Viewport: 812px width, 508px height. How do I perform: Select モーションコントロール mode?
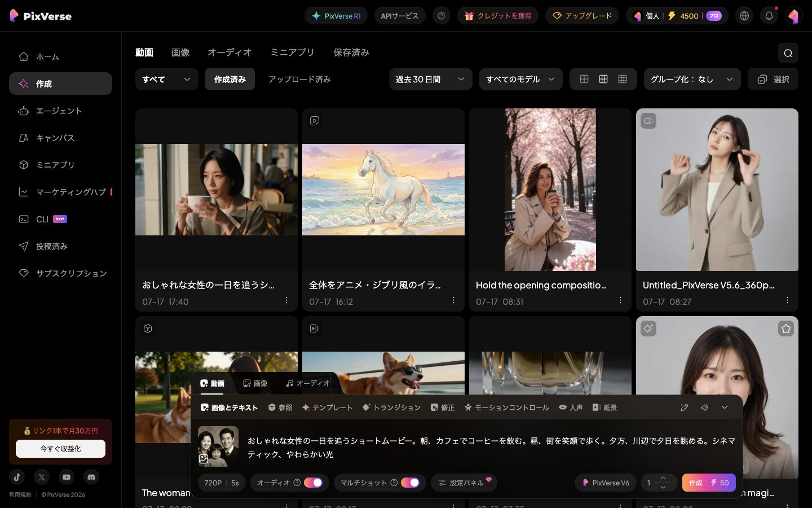(x=506, y=407)
